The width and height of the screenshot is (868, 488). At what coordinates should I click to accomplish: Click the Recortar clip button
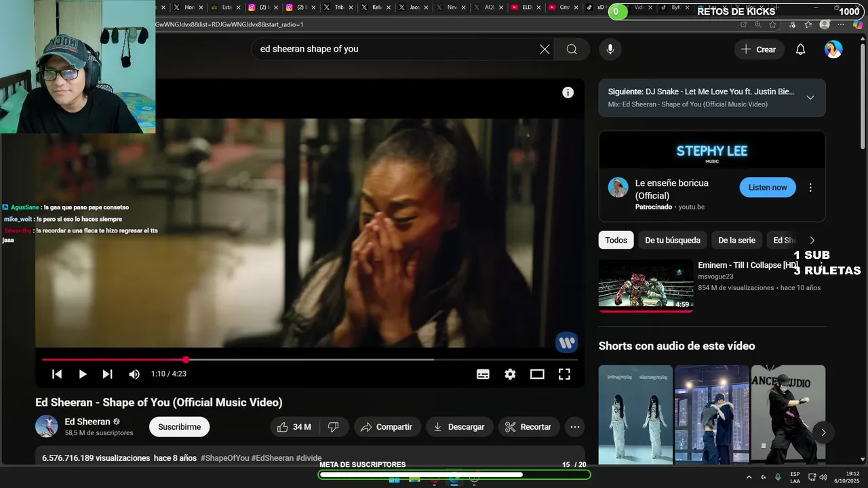tap(529, 427)
